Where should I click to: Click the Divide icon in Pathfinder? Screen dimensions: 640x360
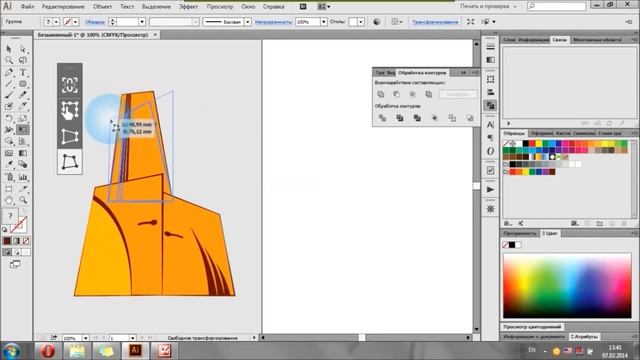click(x=382, y=118)
